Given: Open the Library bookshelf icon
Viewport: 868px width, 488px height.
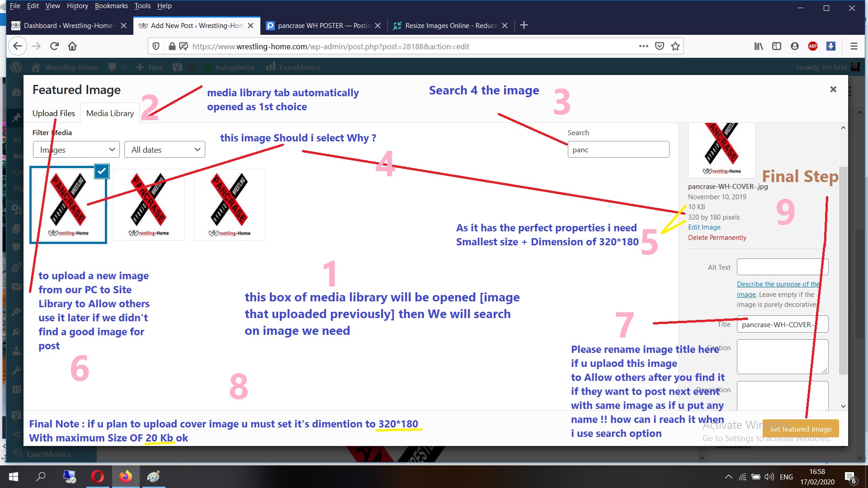Looking at the screenshot, I should (x=759, y=46).
